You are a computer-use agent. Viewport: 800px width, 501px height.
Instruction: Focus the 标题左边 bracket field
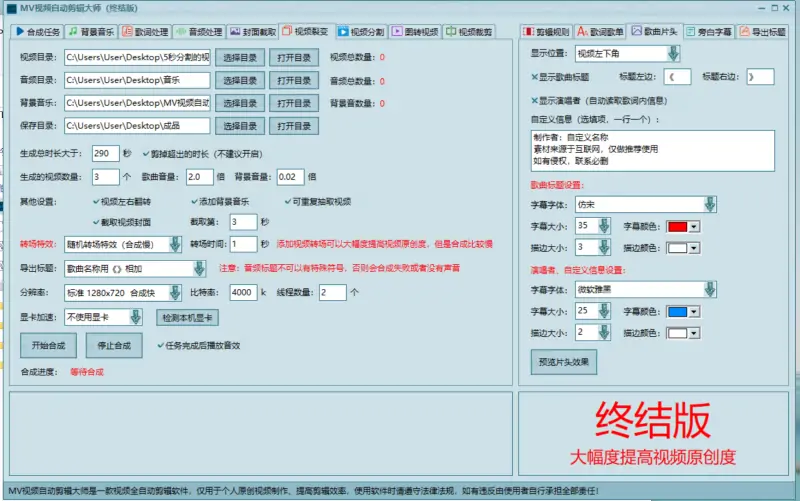tap(678, 77)
